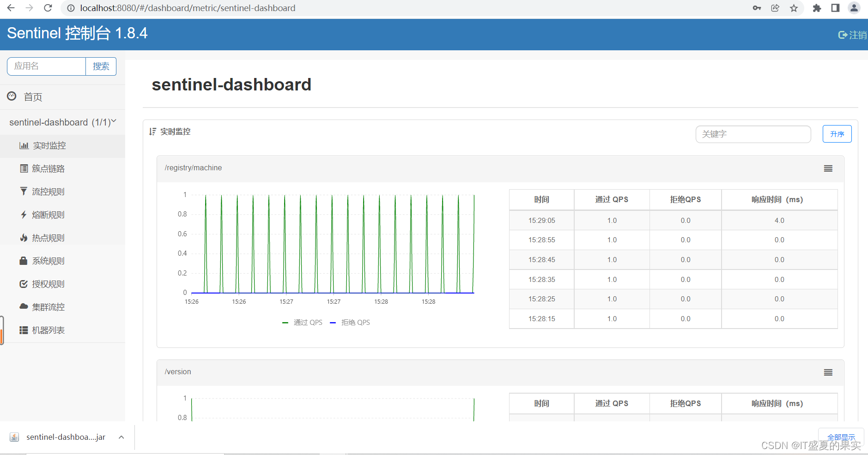Image resolution: width=868 pixels, height=455 pixels.
Task: Click the 升序 sort button
Action: click(837, 134)
